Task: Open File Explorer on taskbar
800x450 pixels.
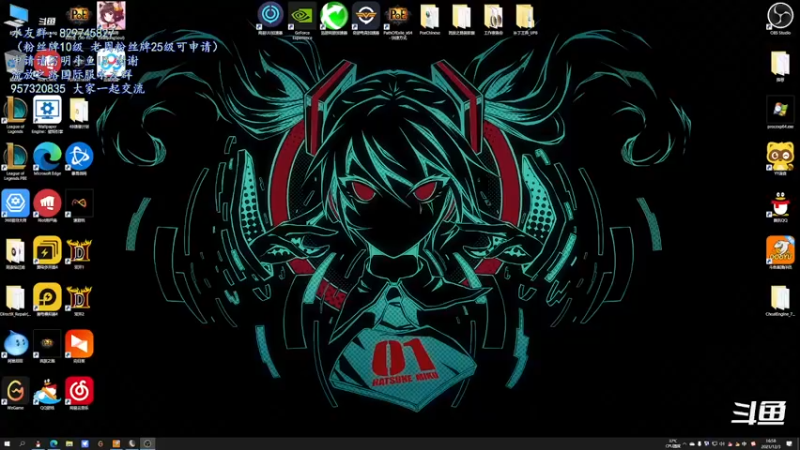Action: [69, 444]
